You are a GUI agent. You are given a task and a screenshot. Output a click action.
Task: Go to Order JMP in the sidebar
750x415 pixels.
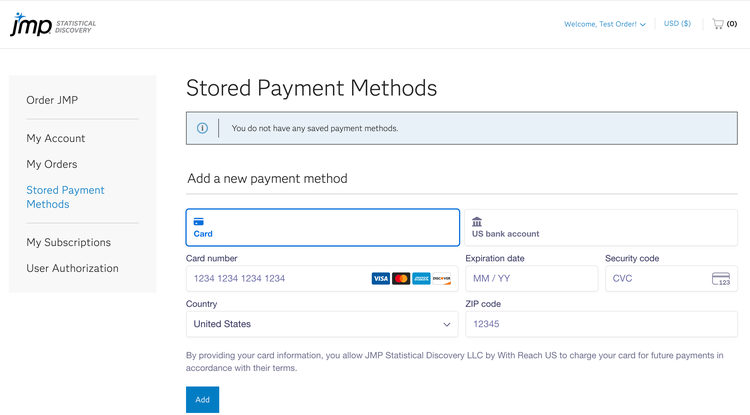[52, 100]
